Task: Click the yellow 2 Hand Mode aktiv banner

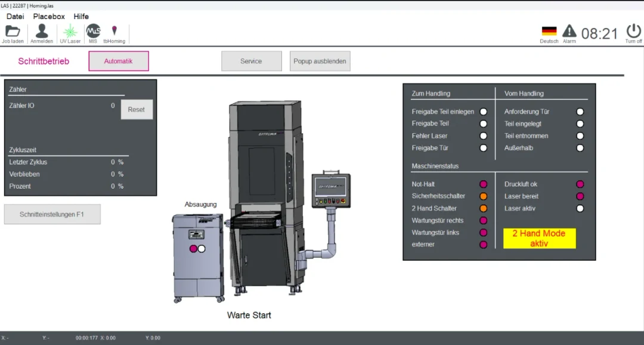Action: [539, 238]
